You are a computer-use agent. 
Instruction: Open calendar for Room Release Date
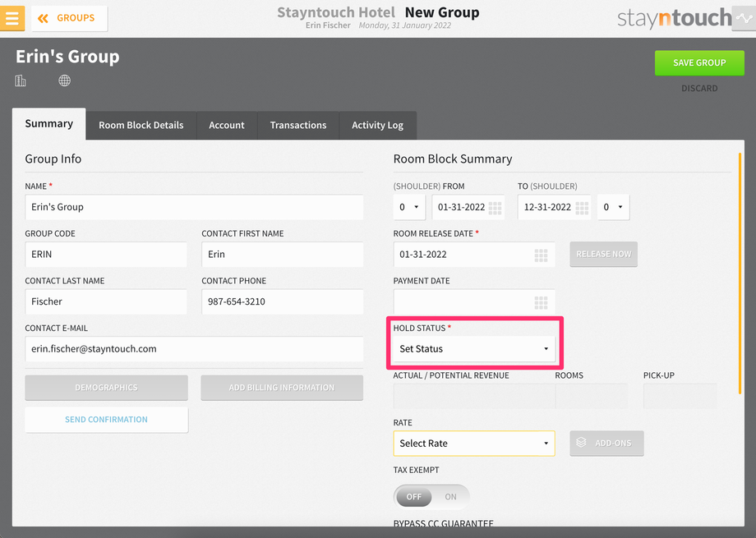point(541,255)
